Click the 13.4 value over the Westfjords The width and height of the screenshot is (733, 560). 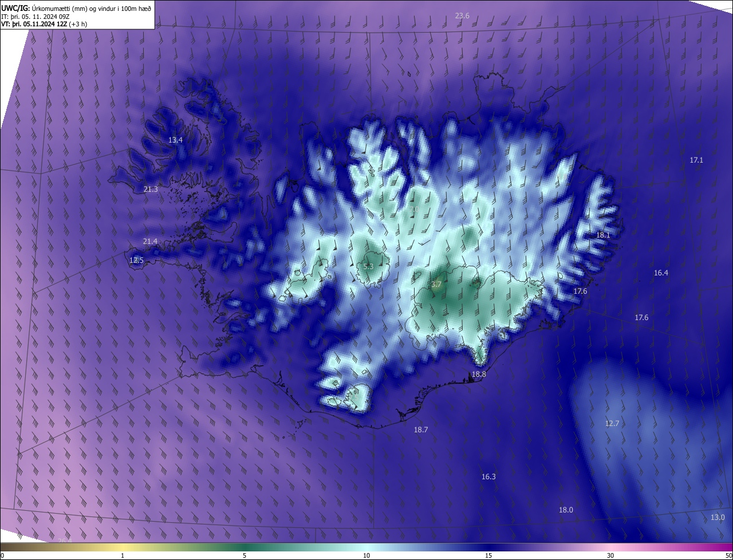pyautogui.click(x=175, y=140)
